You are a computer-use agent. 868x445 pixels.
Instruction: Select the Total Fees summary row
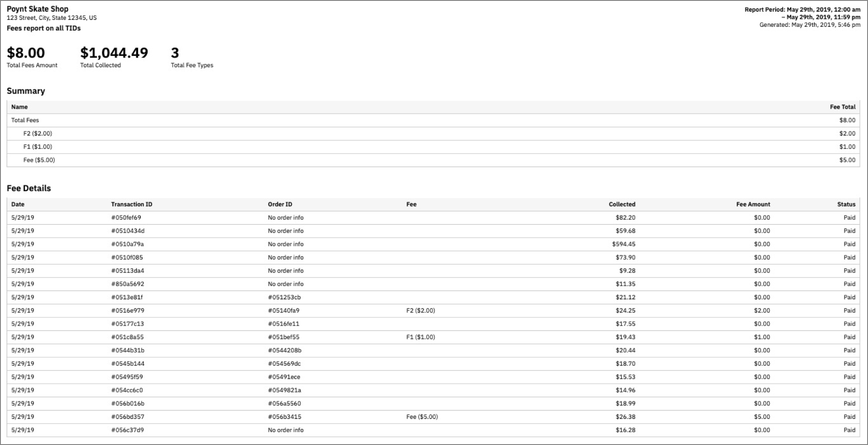(433, 120)
